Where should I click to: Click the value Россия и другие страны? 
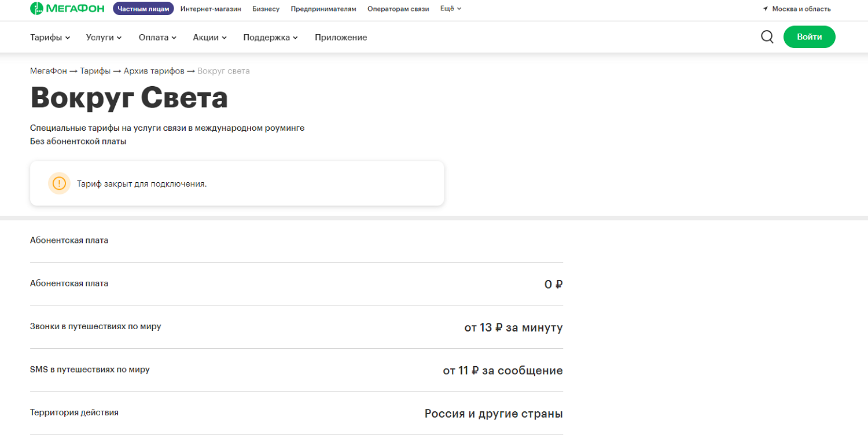(x=494, y=414)
